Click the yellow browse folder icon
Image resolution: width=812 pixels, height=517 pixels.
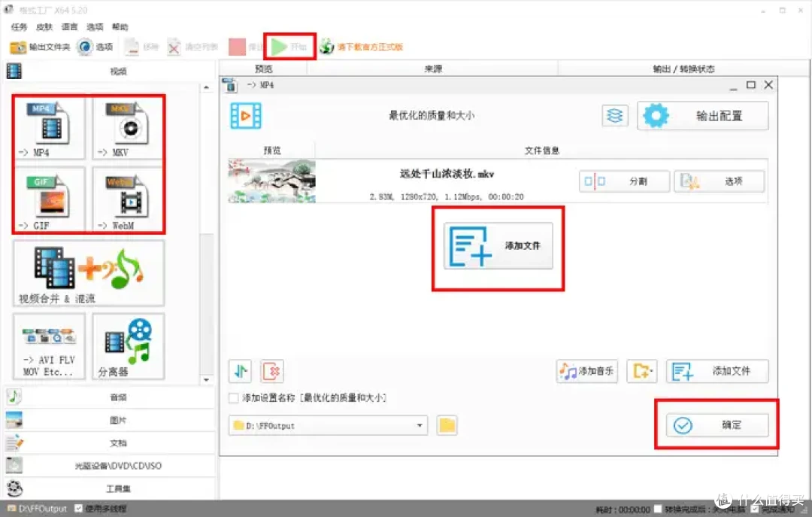pyautogui.click(x=447, y=426)
